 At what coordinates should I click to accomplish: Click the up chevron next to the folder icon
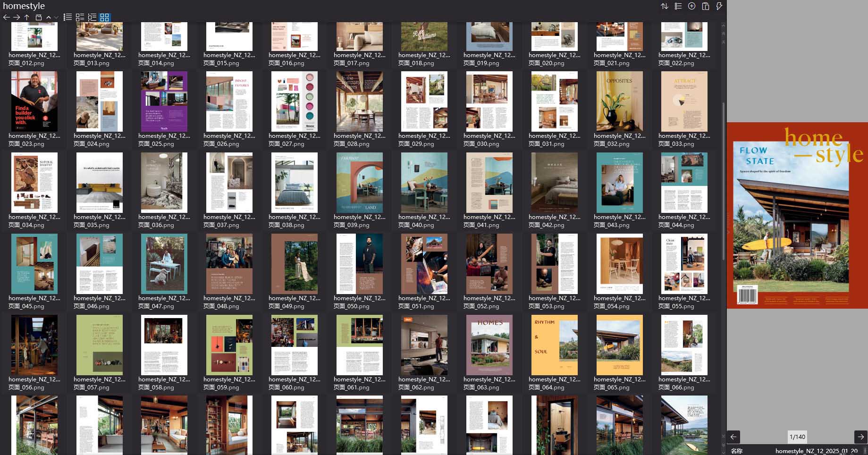pyautogui.click(x=49, y=17)
